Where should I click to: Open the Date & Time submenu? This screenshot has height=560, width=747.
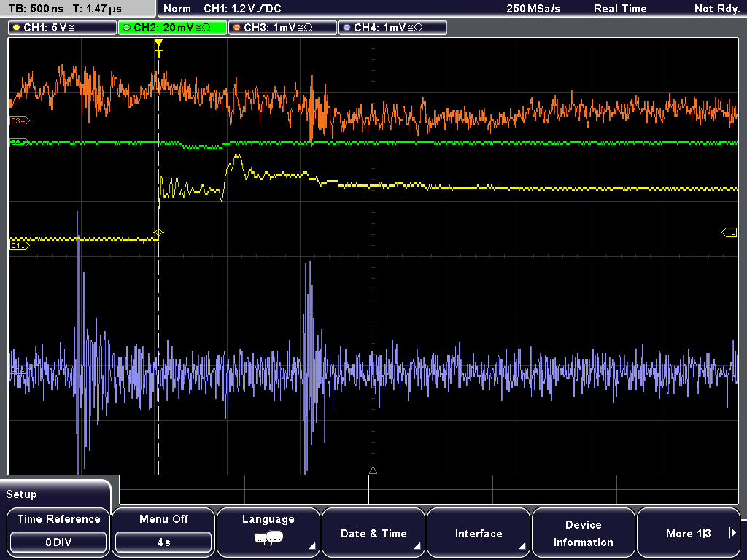click(x=373, y=532)
